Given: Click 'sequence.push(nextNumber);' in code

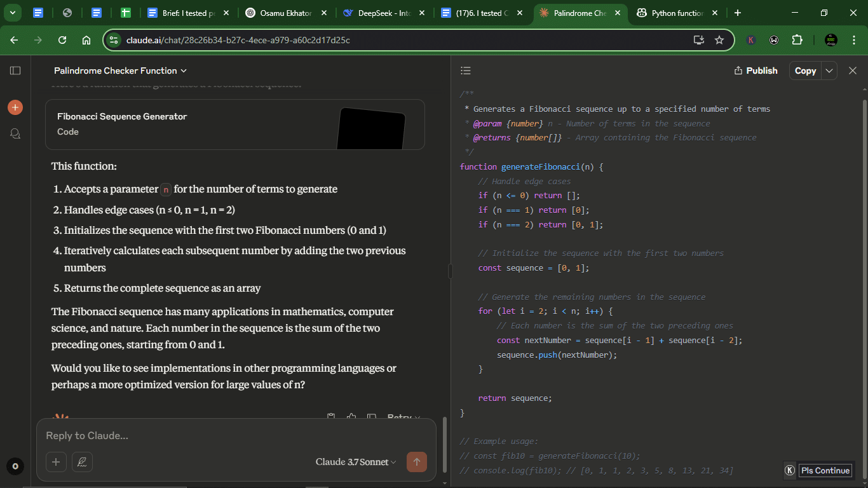Looking at the screenshot, I should pos(557,355).
